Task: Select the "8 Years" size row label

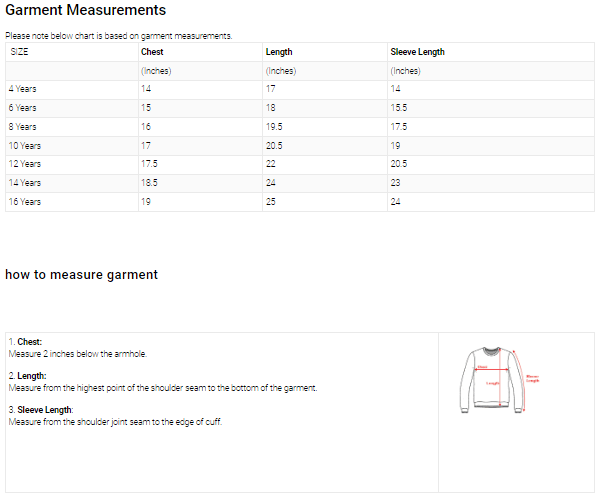Action: pos(23,127)
